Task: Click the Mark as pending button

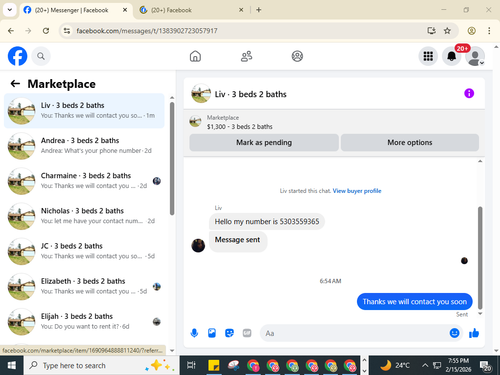Action: [264, 143]
